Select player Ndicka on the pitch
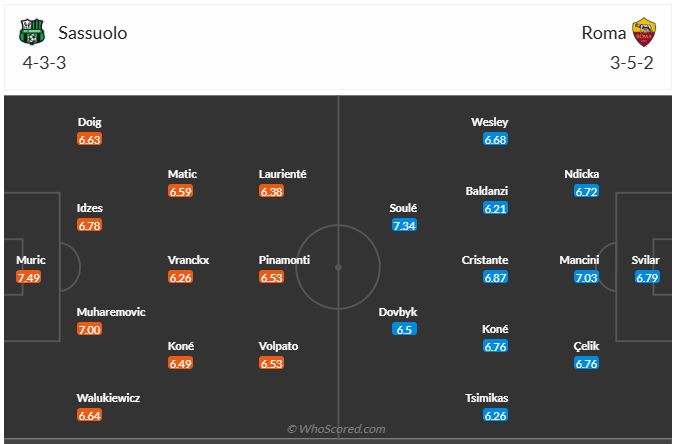 (x=581, y=173)
